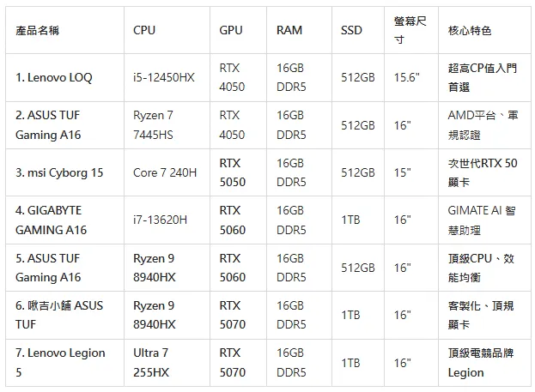The image size is (535, 392).
Task: Select the Lenovo Legion 5 product cell
Action: coord(60,362)
